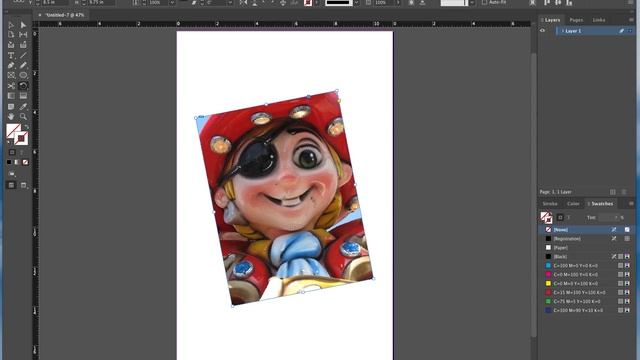This screenshot has width=640, height=360.
Task: Swap fill and stroke arrow
Action: (26, 127)
